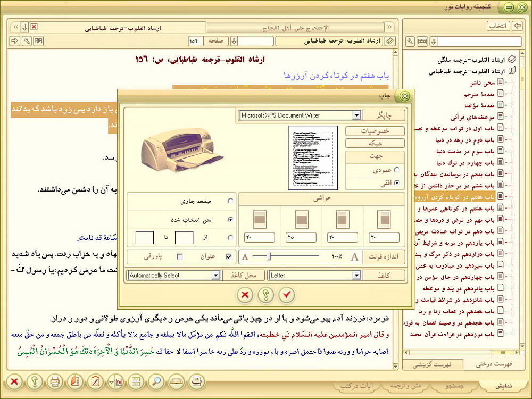Click the down arrow next to page field
Screen dimensions: 532x399
(234, 41)
